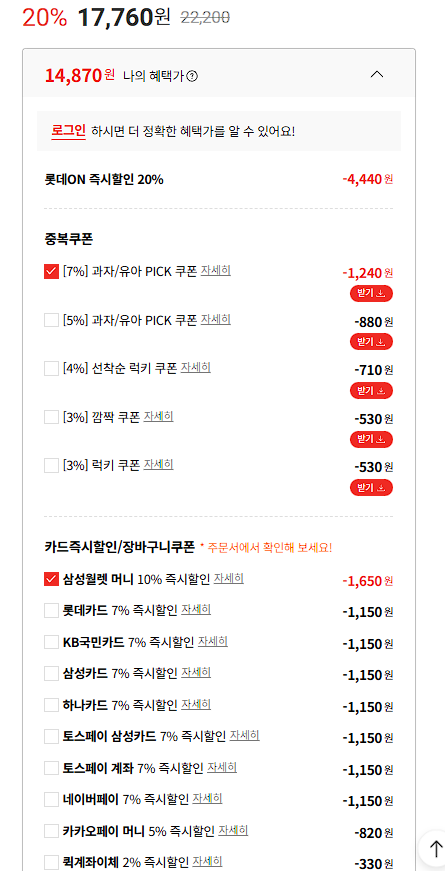
Task: Download the 4% 선착순 럭키 coupon
Action: (371, 391)
